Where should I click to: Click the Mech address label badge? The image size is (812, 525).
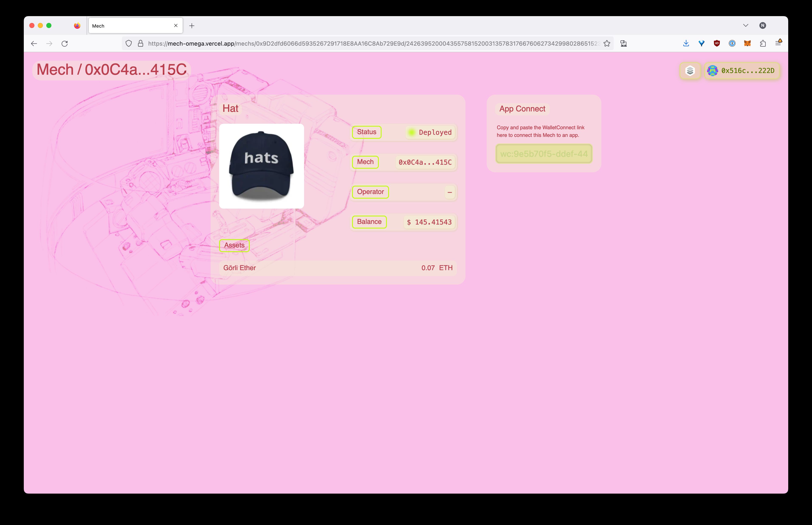[x=363, y=161]
